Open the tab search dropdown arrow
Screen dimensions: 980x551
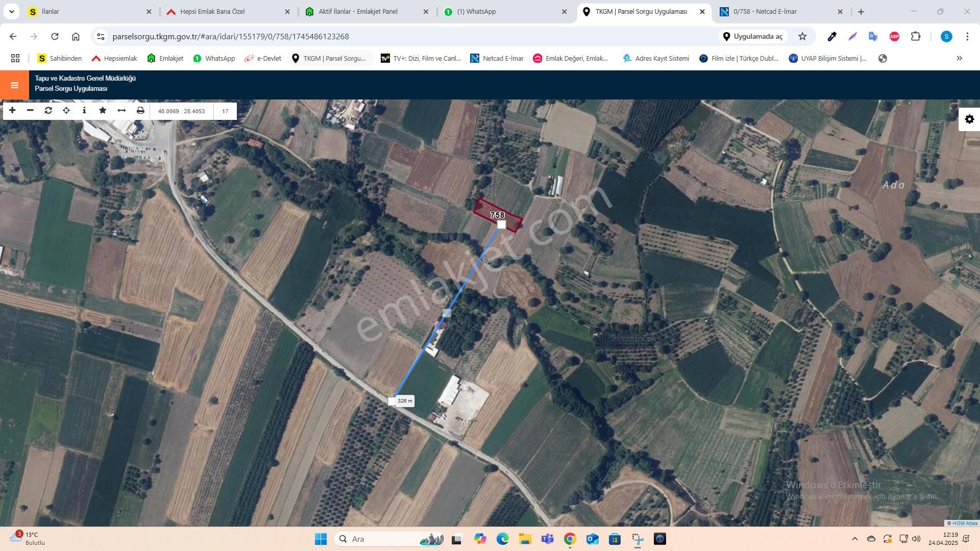[11, 11]
